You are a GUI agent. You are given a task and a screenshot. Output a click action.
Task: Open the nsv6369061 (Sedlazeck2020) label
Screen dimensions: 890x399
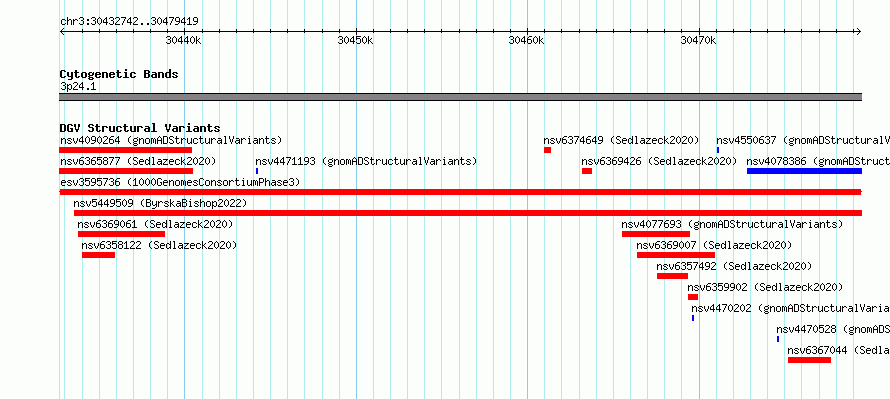tap(156, 224)
